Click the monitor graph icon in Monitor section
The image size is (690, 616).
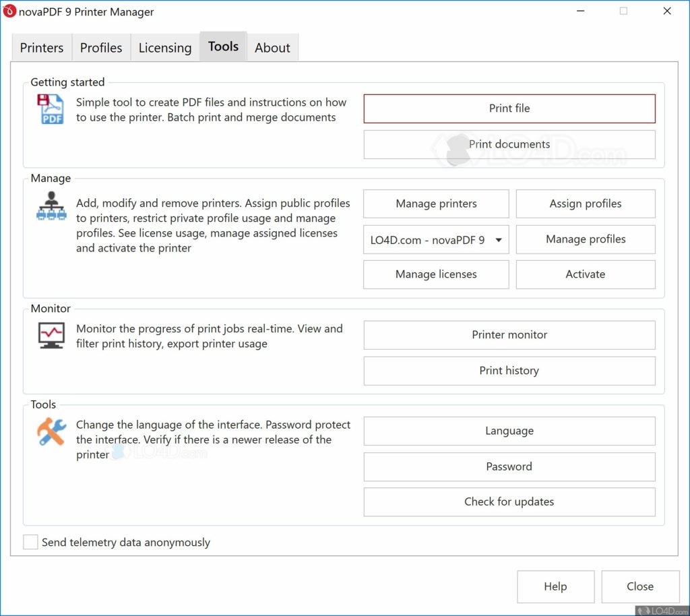(51, 335)
